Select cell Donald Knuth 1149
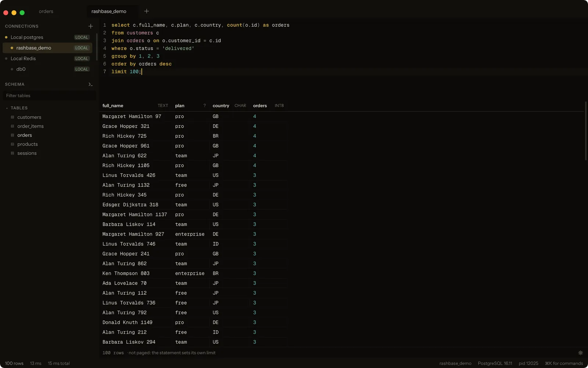This screenshot has width=588, height=368. [x=128, y=322]
